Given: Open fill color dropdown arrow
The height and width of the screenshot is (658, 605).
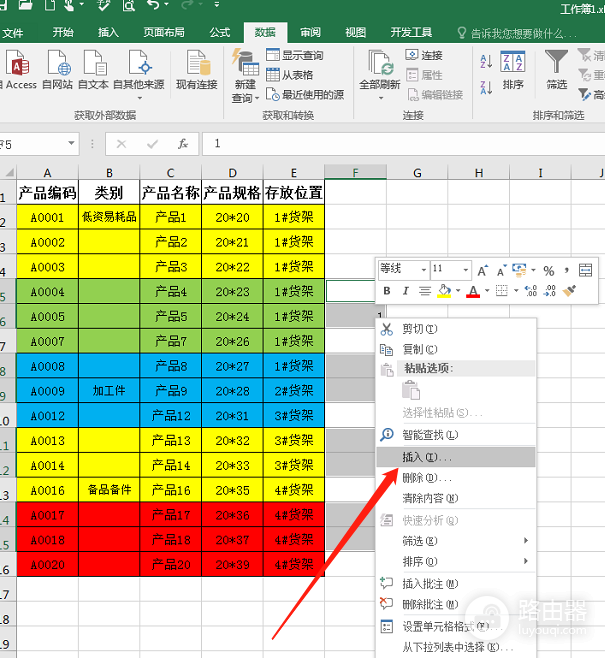Looking at the screenshot, I should [458, 290].
